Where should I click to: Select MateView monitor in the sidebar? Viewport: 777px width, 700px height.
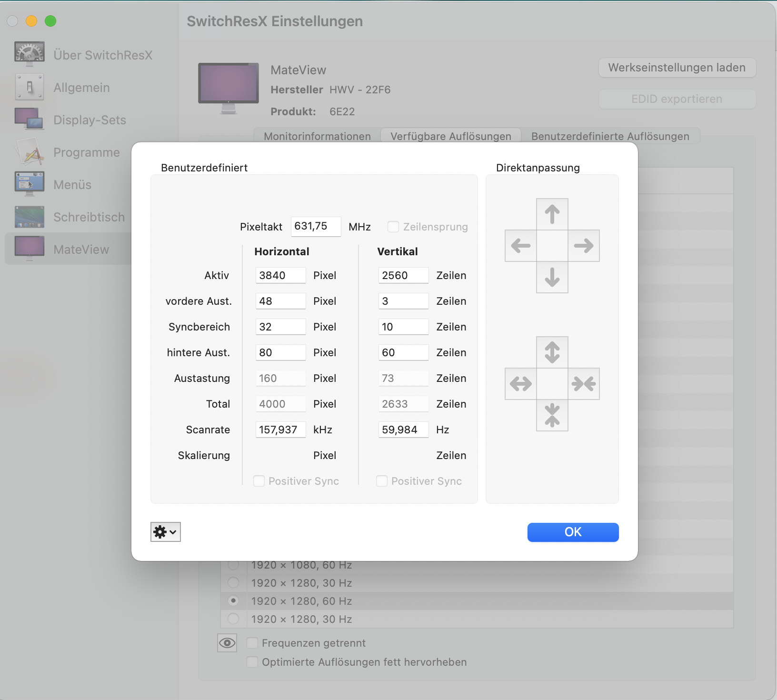pyautogui.click(x=68, y=249)
